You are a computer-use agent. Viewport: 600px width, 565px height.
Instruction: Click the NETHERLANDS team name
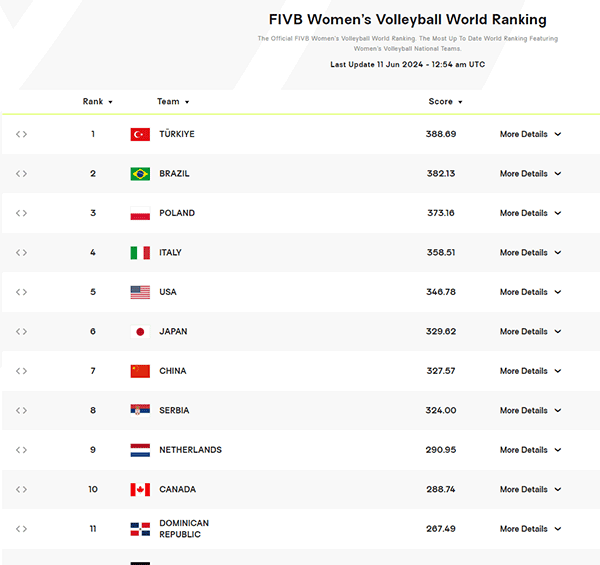tap(191, 450)
